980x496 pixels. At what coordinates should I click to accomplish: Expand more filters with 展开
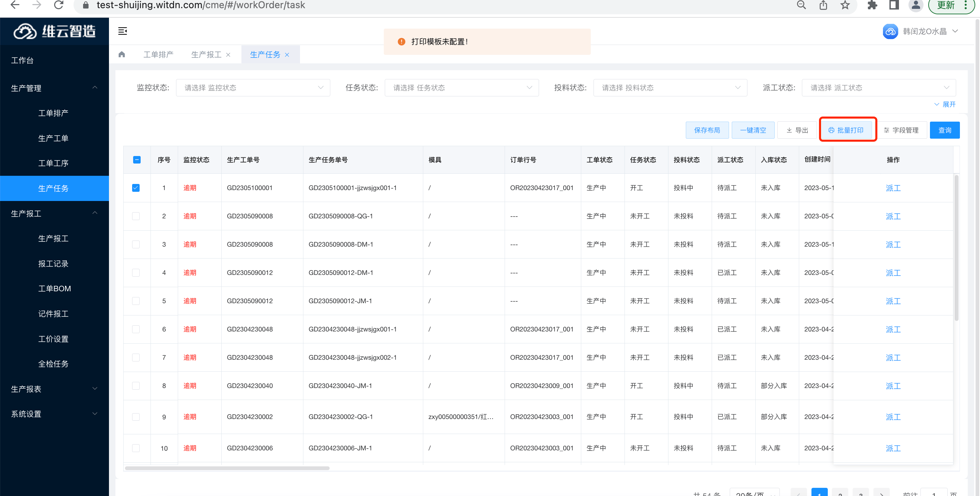945,104
